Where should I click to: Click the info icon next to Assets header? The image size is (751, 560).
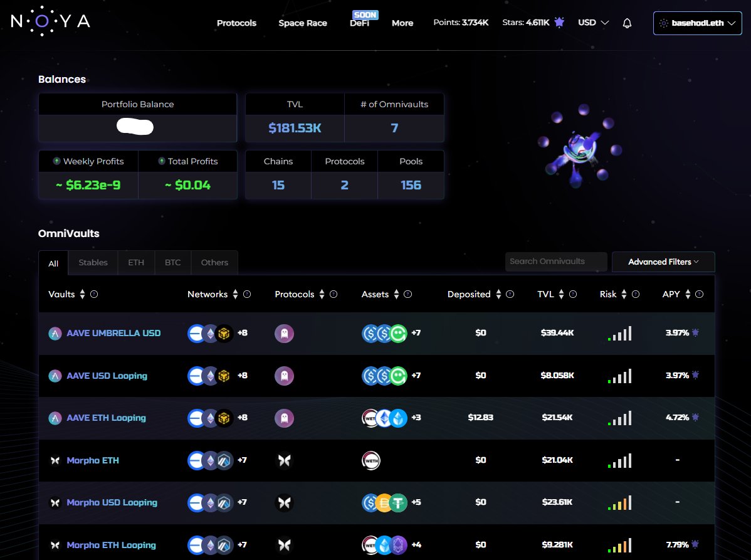pyautogui.click(x=407, y=294)
